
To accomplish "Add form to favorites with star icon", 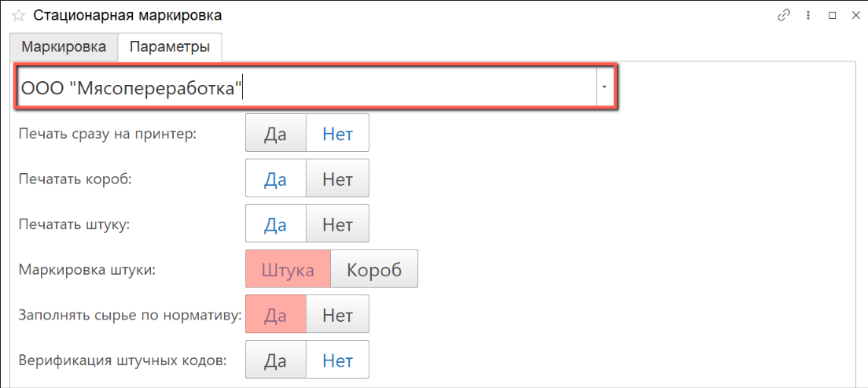I will coord(19,16).
